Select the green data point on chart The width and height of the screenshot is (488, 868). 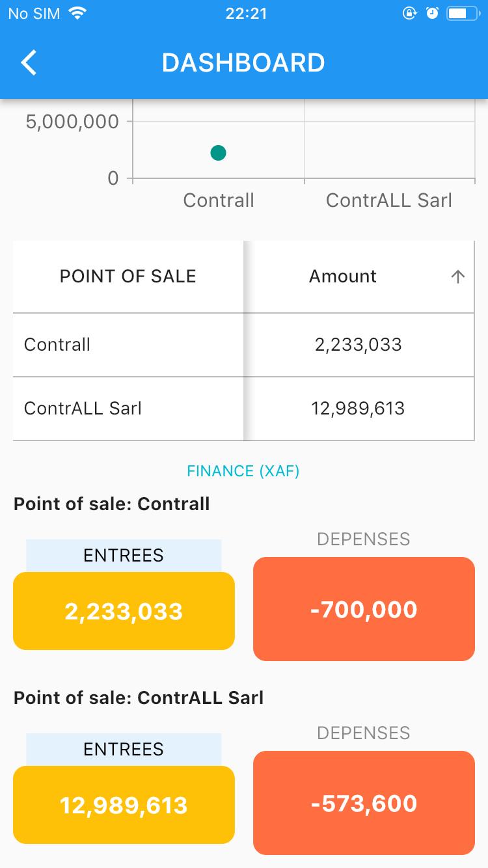tap(218, 153)
